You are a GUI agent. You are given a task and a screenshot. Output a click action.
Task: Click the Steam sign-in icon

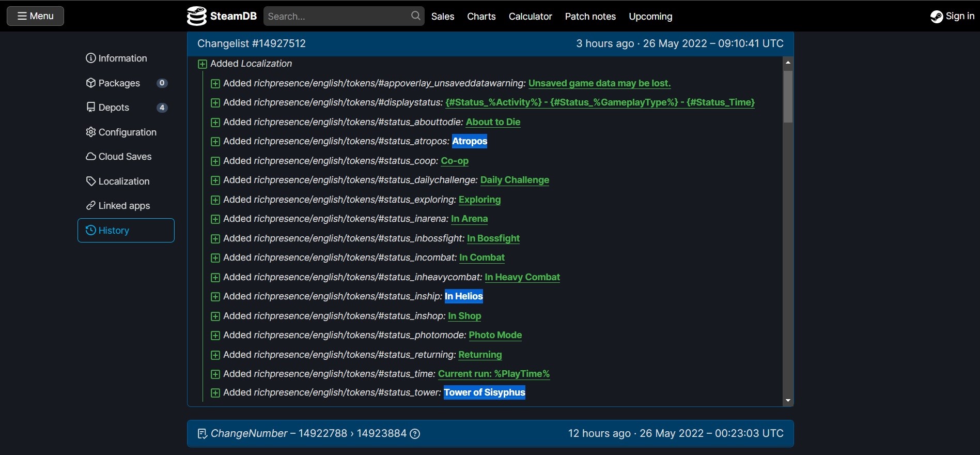pos(936,17)
